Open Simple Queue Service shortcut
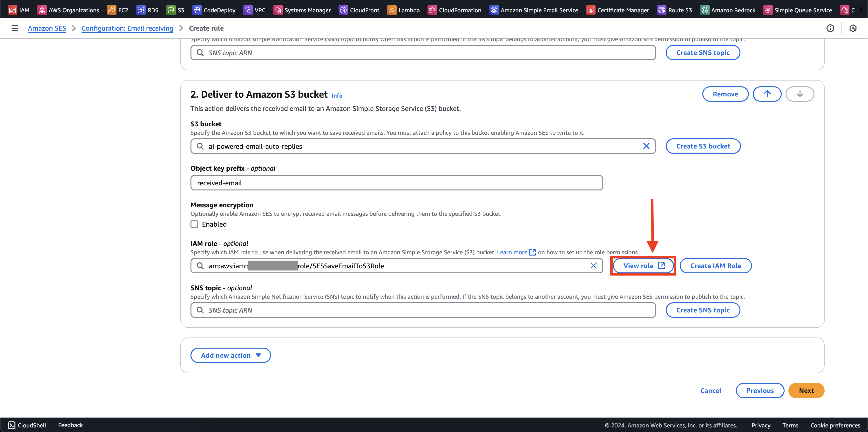This screenshot has height=432, width=868. pyautogui.click(x=798, y=10)
